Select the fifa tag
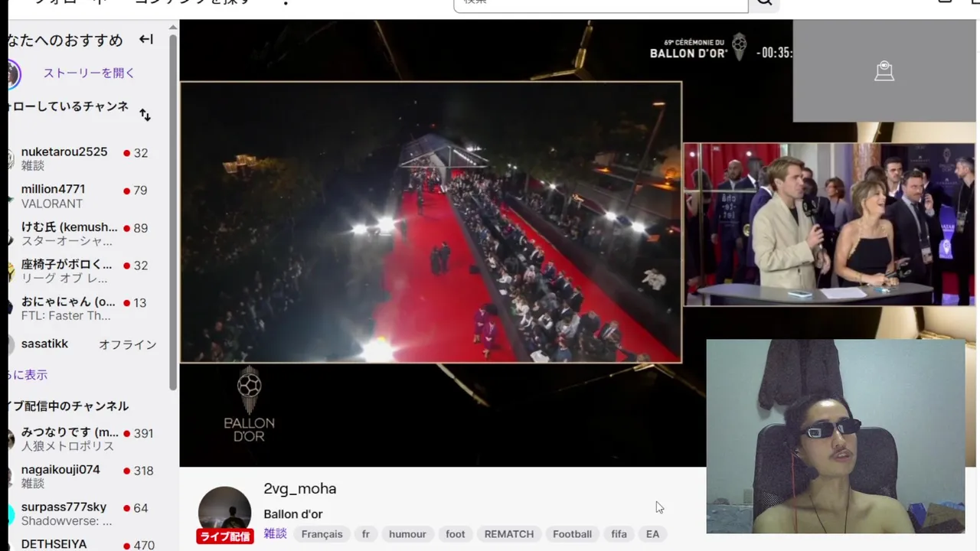This screenshot has width=980, height=551. pos(619,534)
